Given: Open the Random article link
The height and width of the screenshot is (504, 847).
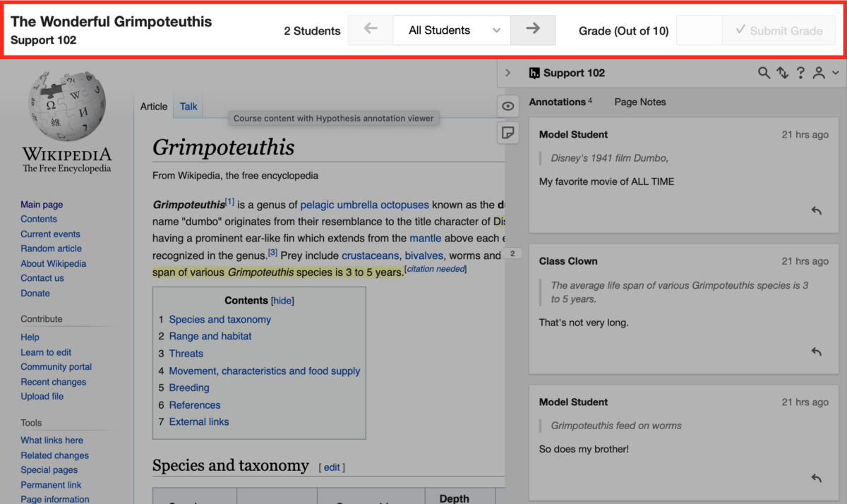Looking at the screenshot, I should (51, 248).
